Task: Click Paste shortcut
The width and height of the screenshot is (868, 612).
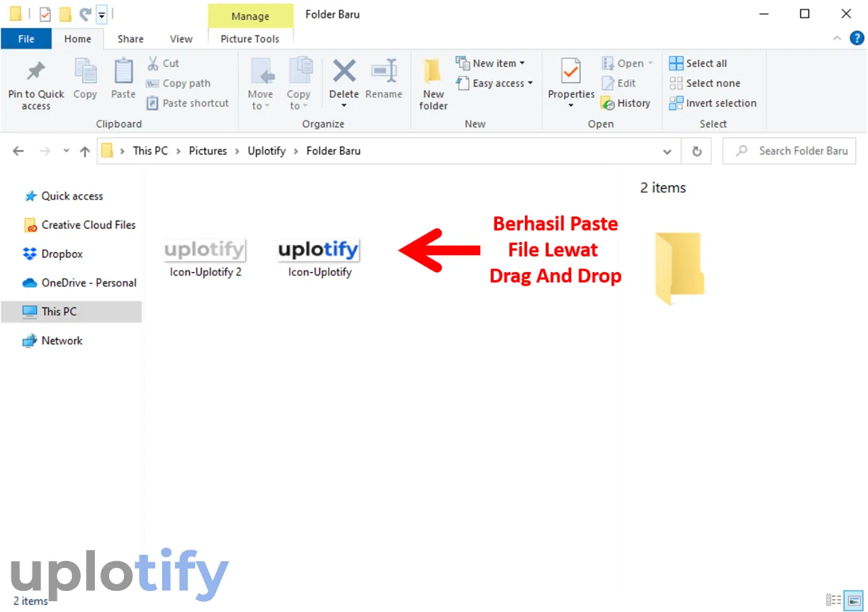Action: (189, 103)
